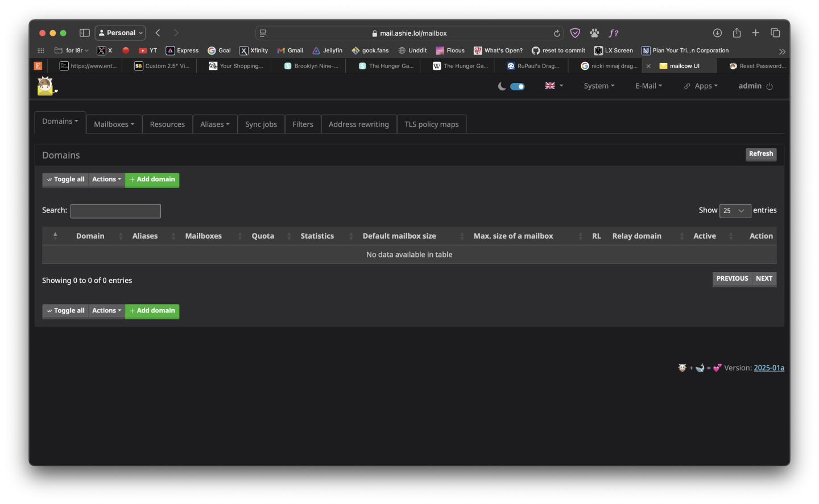Open a new tab with plus icon

(x=755, y=33)
